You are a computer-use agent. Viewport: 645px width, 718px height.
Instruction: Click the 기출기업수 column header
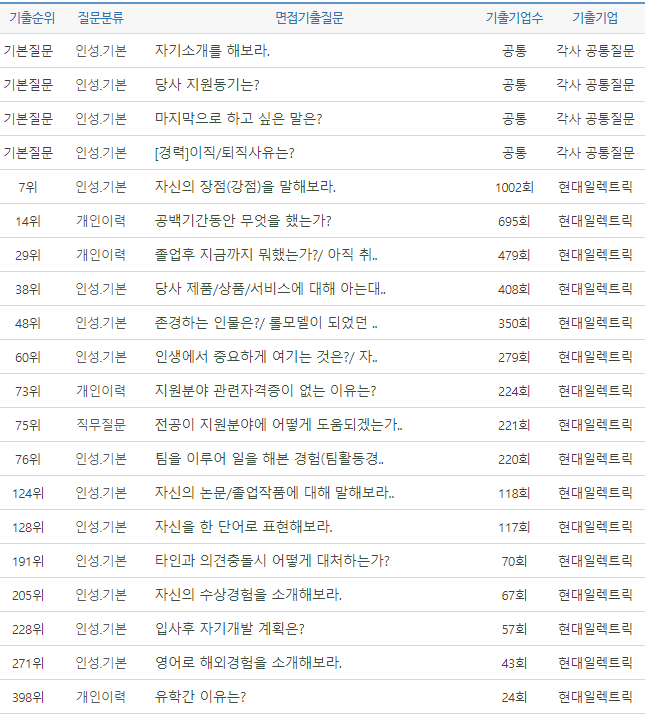click(514, 18)
